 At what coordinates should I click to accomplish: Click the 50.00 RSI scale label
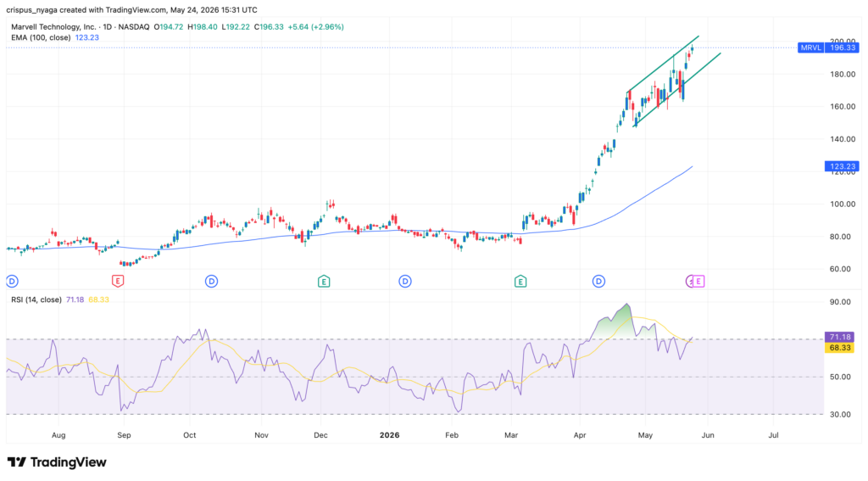pos(841,377)
